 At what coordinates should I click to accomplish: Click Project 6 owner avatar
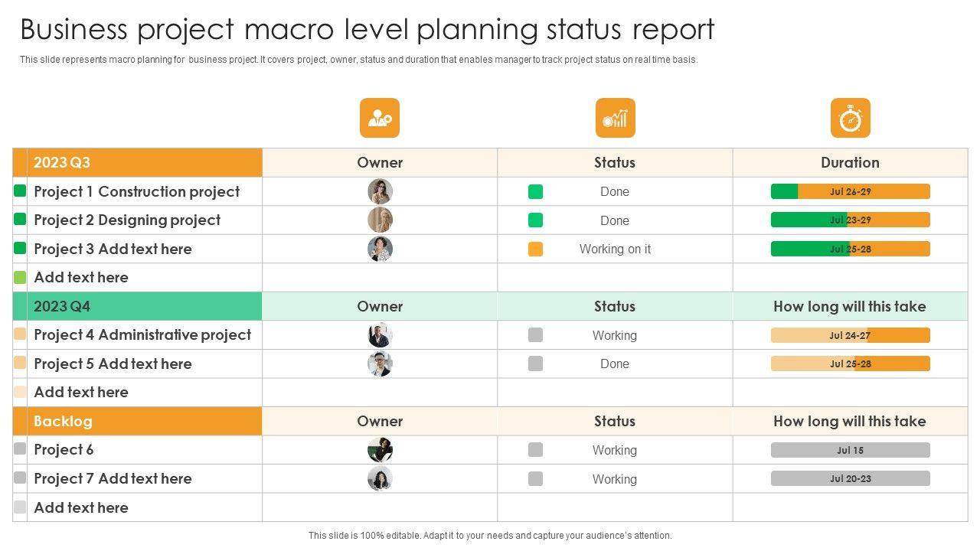pyautogui.click(x=380, y=450)
